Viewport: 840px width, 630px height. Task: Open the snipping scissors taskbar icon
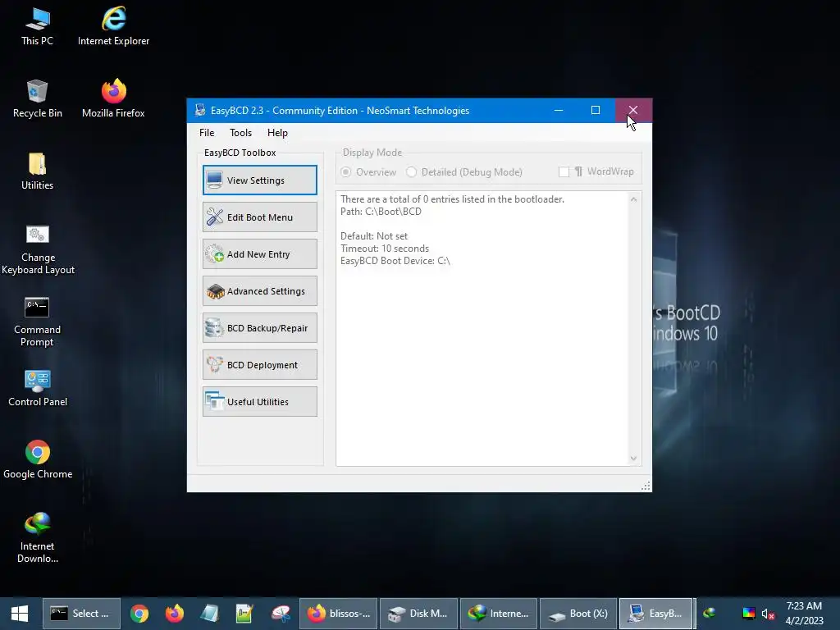click(x=281, y=614)
